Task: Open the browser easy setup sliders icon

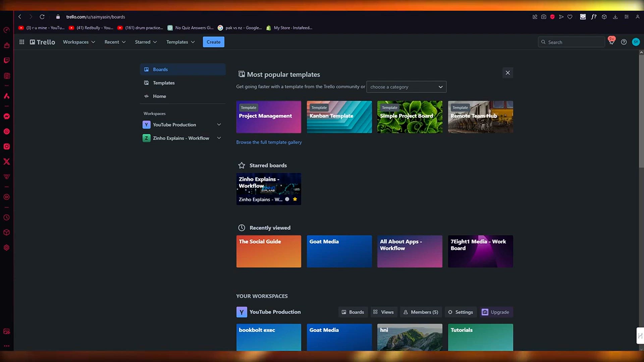Action: (626, 17)
